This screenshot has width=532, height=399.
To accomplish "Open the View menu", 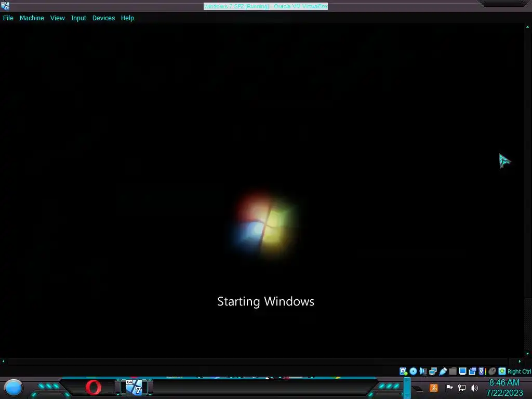I will [57, 18].
